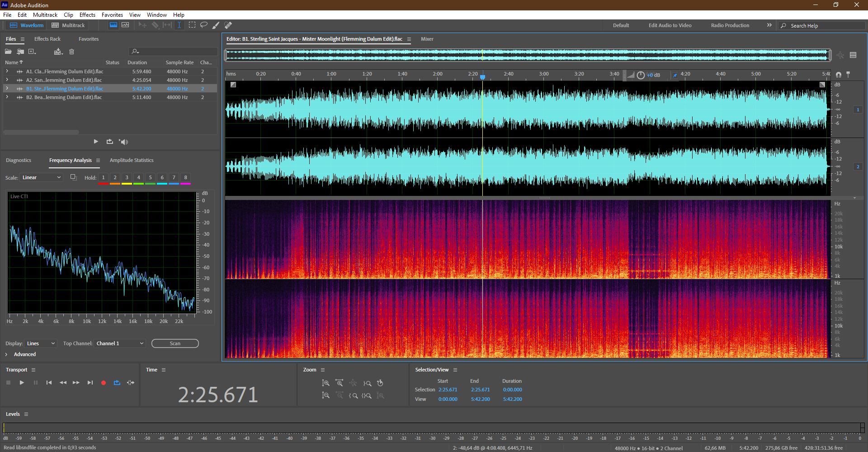
Task: Expand the B2. Bea file row
Action: point(7,97)
